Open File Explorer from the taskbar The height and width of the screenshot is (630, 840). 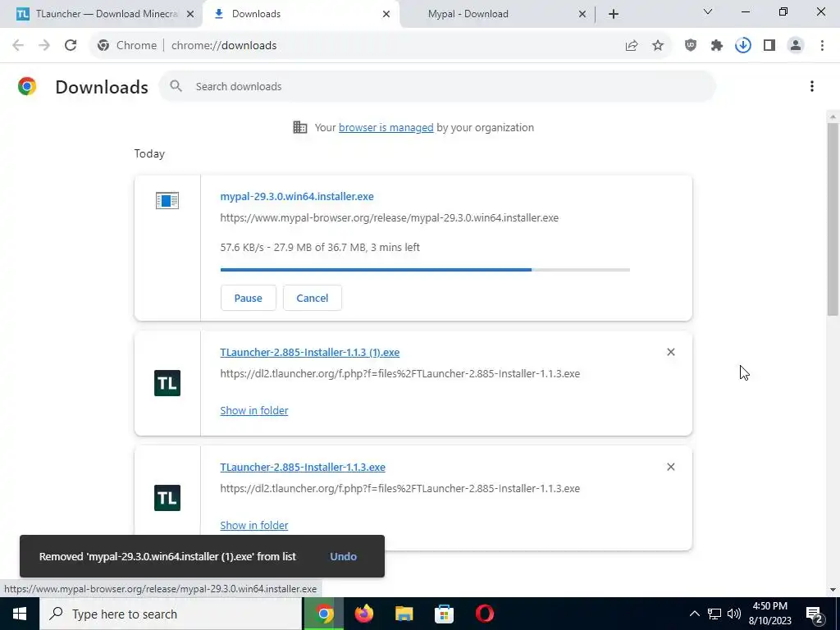[404, 614]
